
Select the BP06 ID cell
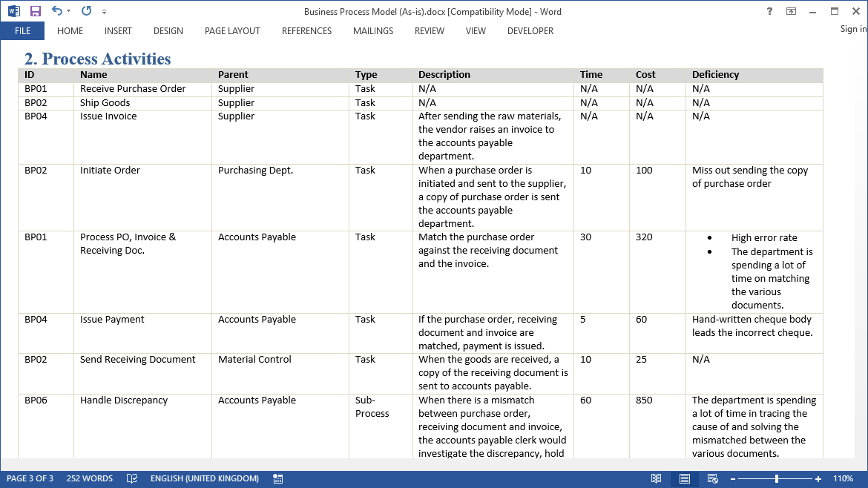[x=36, y=400]
